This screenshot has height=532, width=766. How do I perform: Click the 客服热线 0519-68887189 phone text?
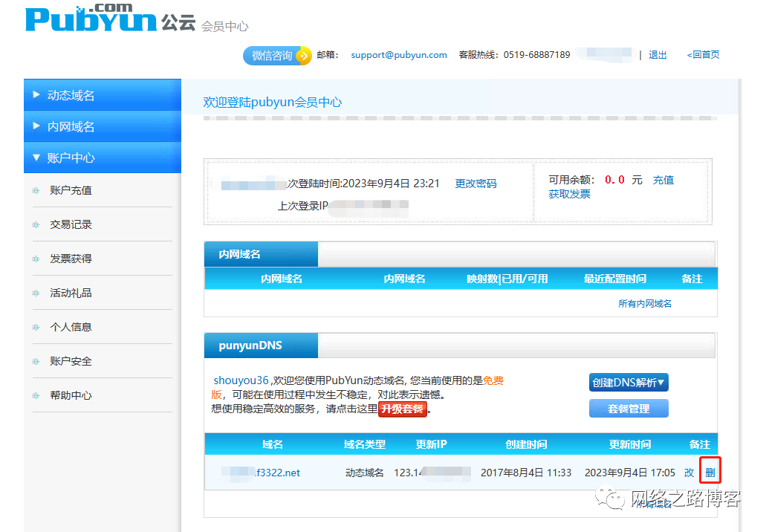(514, 55)
